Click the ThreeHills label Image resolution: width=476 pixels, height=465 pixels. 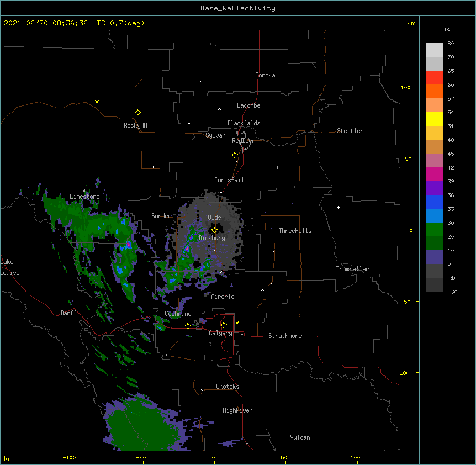coord(295,231)
